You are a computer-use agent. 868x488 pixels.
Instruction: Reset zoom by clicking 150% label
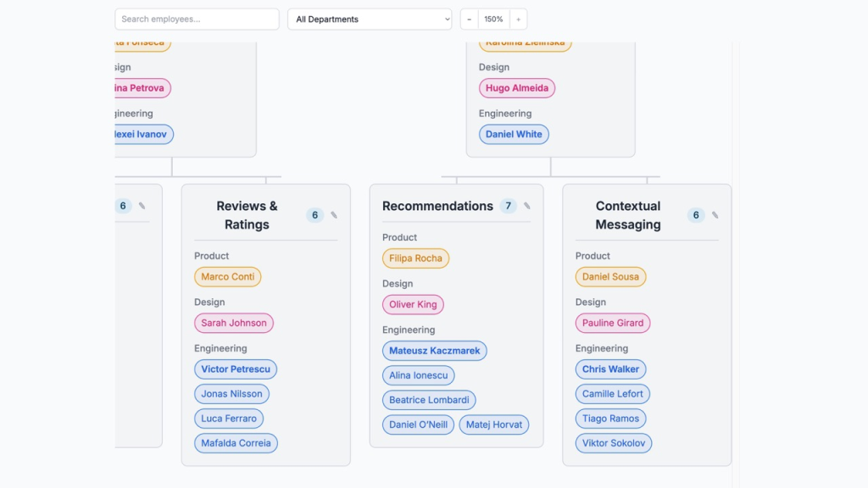point(493,19)
